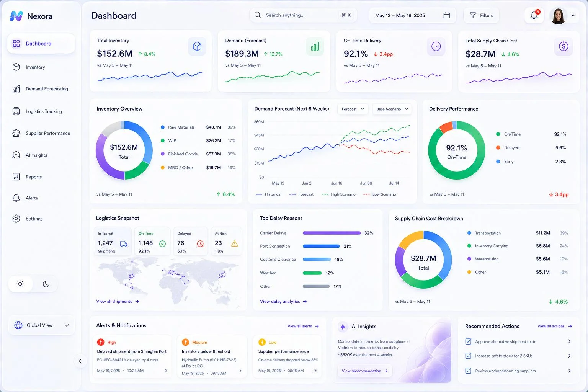588x392 pixels.
Task: Open the Forecast dropdown in Demand Forecast
Action: click(353, 109)
